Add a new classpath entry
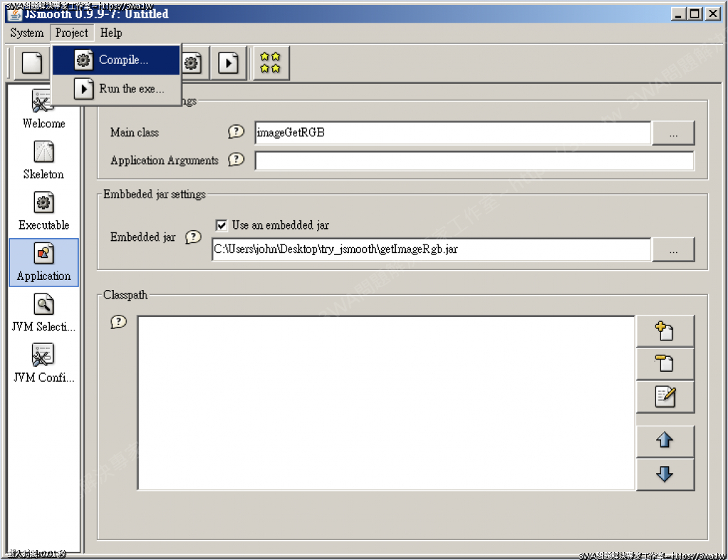Screen dimensions: 728x560 (x=665, y=331)
